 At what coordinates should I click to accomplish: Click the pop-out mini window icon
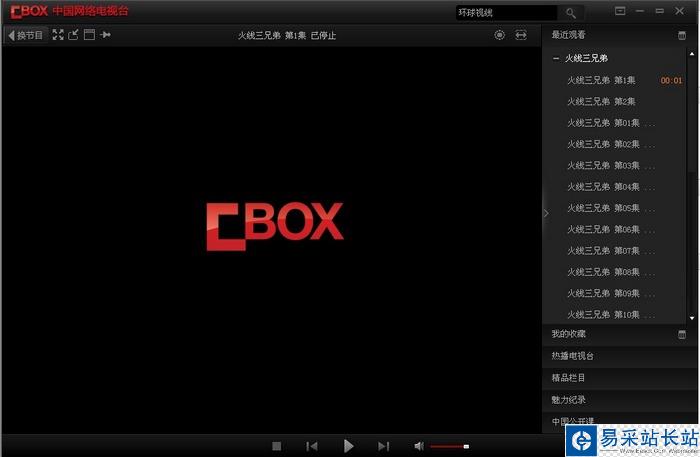click(x=74, y=35)
